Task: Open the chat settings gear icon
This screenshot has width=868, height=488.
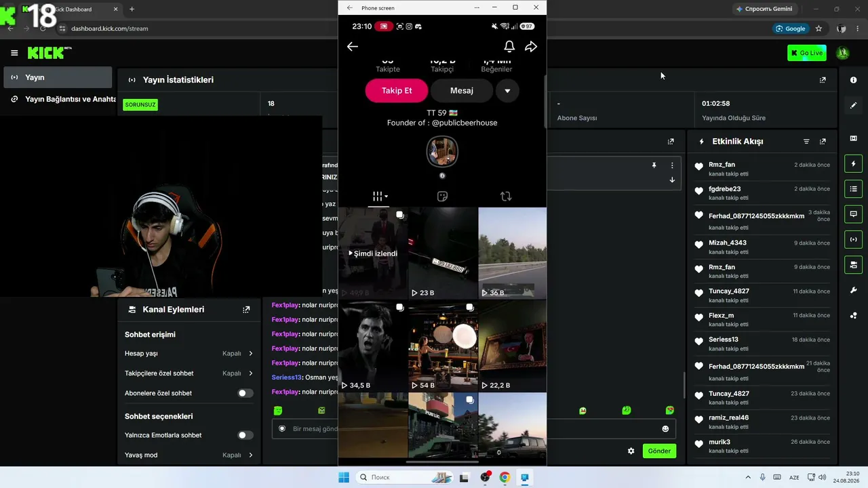Action: [x=631, y=451]
